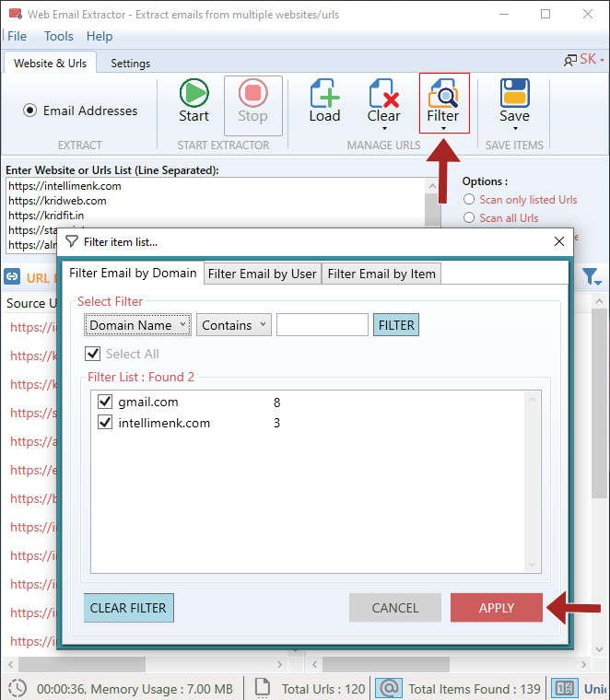Click the document icon beside Total Urls
This screenshot has height=700, width=610.
[x=263, y=688]
